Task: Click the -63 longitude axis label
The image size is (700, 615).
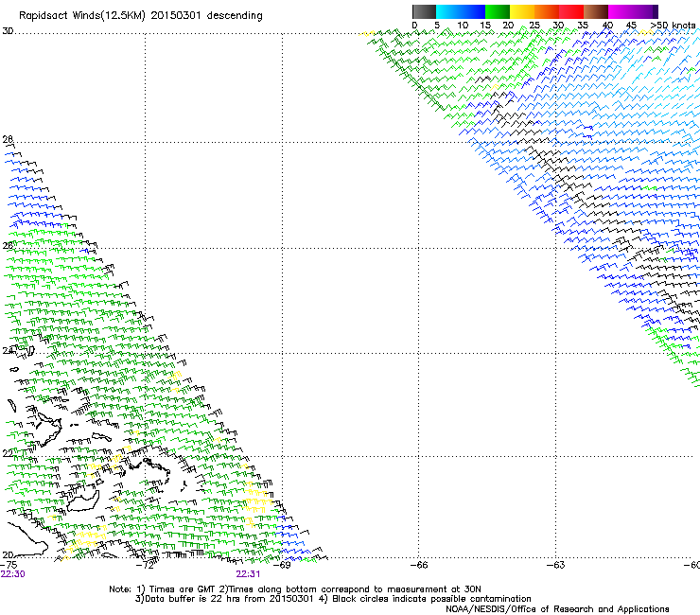Action: (x=556, y=565)
